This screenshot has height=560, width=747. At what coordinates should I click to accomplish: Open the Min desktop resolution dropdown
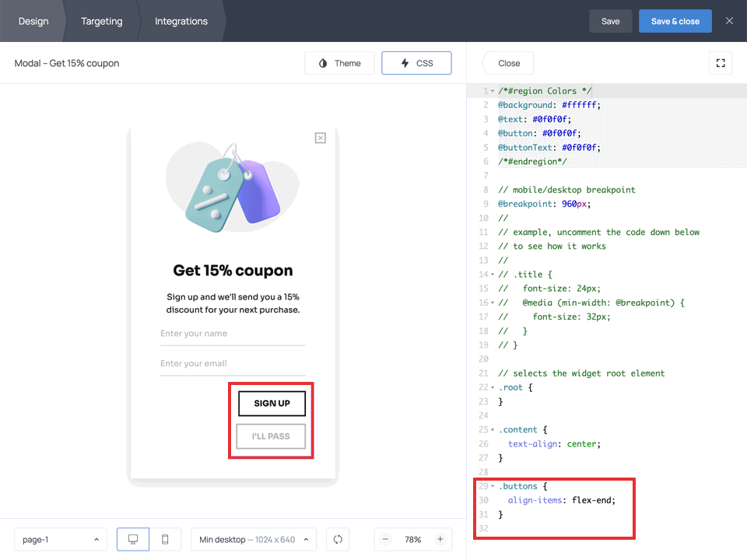pyautogui.click(x=254, y=539)
